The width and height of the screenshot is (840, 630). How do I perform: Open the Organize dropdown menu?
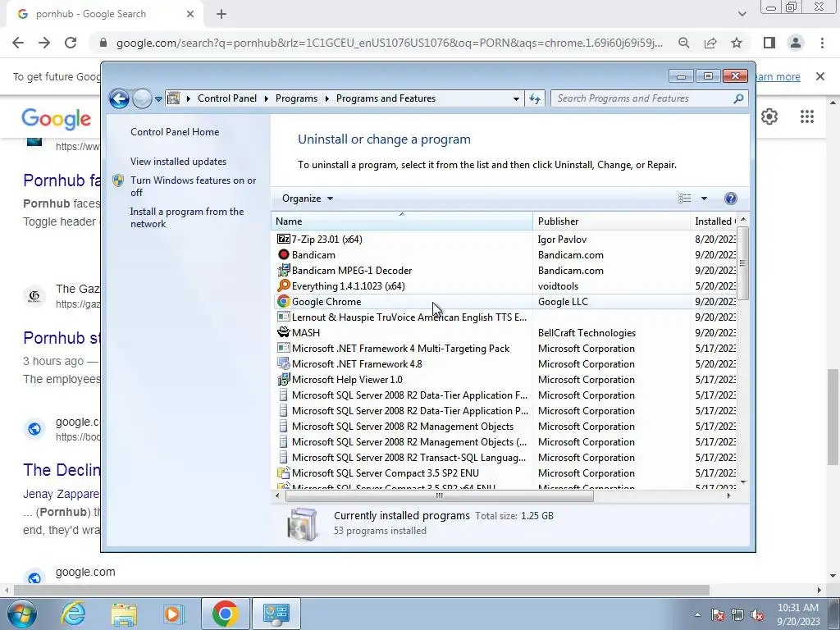pos(308,199)
